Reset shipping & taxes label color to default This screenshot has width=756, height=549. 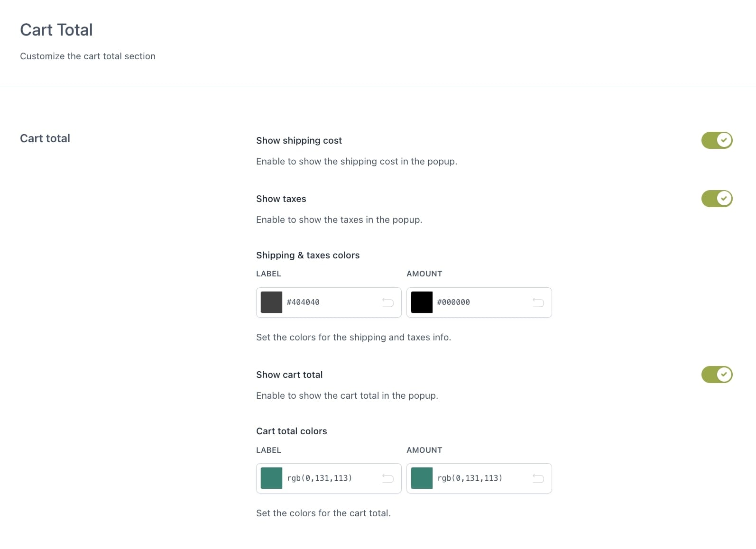tap(387, 302)
